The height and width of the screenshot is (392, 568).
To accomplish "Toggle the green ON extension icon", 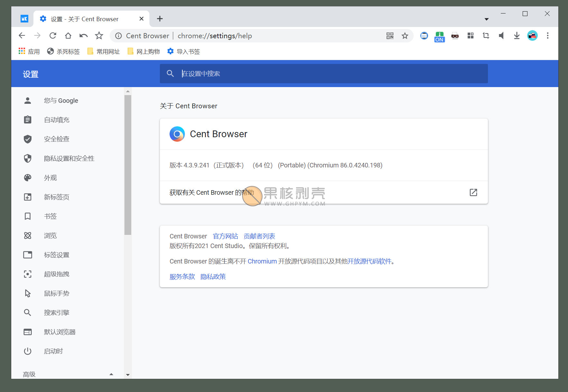I will point(439,36).
